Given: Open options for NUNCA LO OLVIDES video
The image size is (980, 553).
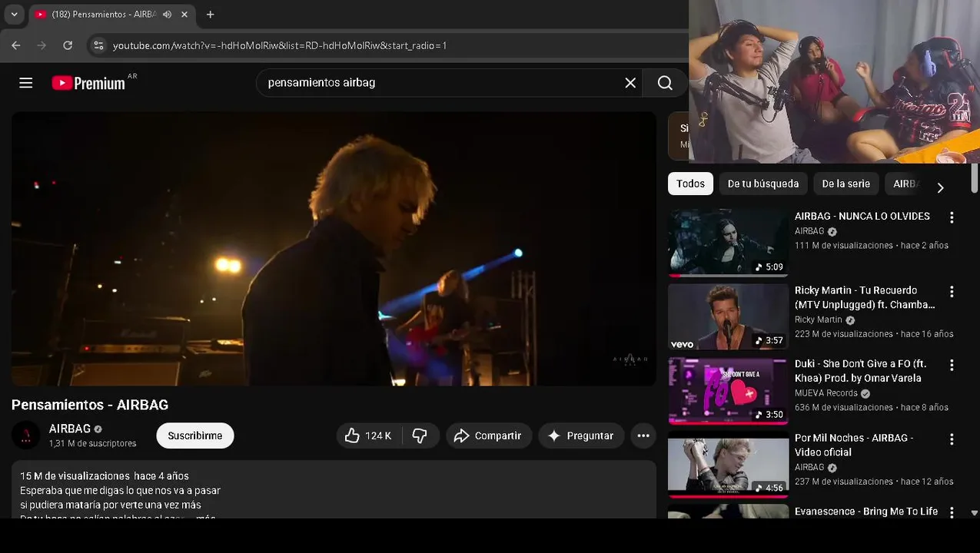Looking at the screenshot, I should click(952, 217).
